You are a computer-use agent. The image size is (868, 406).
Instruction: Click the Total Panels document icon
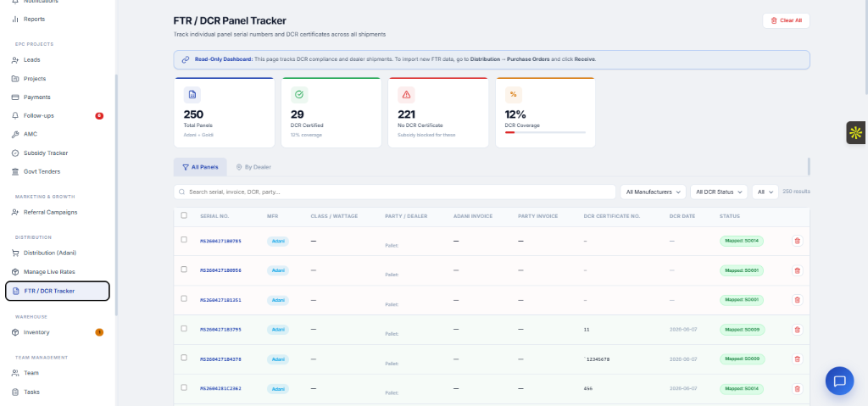click(x=192, y=95)
